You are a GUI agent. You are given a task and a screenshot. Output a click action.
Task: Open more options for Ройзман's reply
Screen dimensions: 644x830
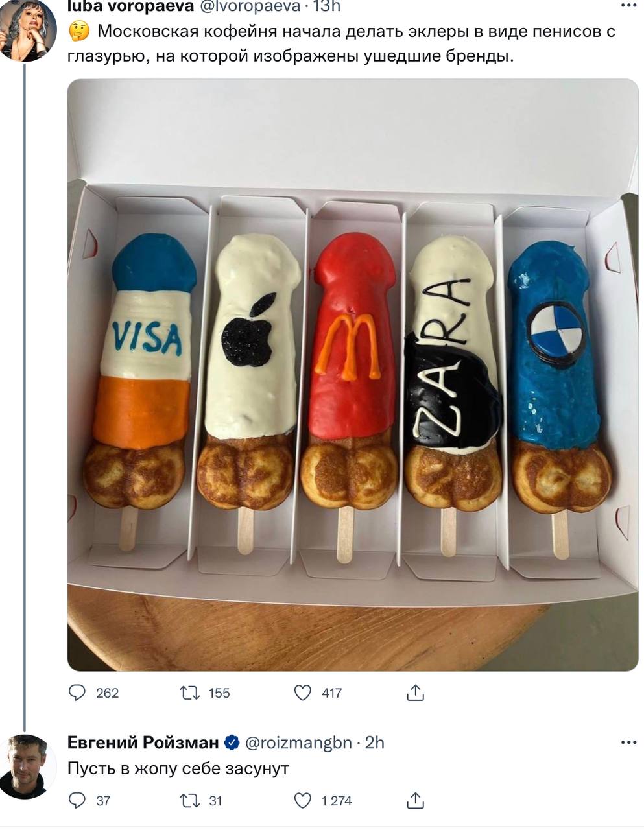[628, 742]
